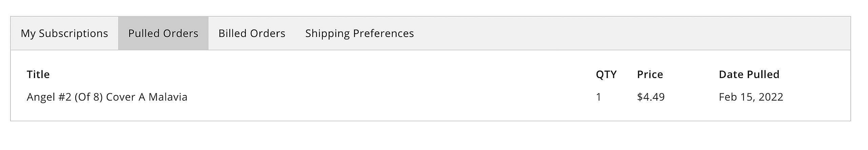This screenshot has width=868, height=150.
Task: Select the Pulled Orders tab
Action: tap(163, 33)
